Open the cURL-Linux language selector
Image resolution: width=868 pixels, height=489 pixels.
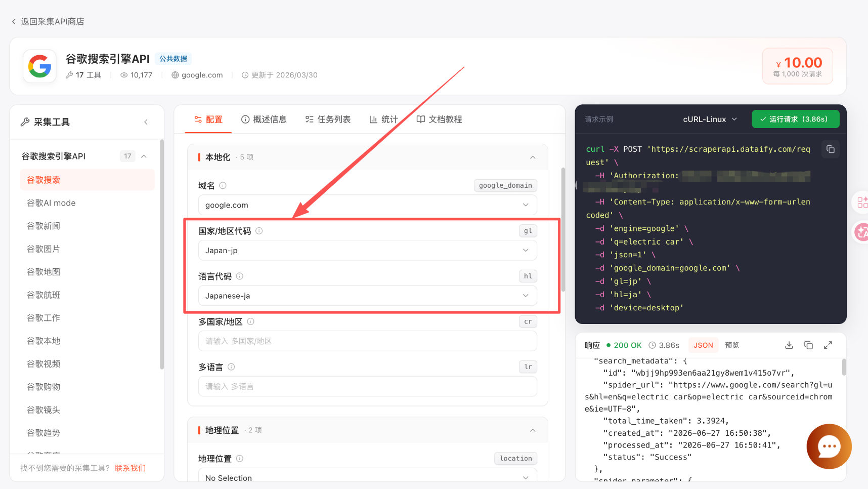(710, 119)
